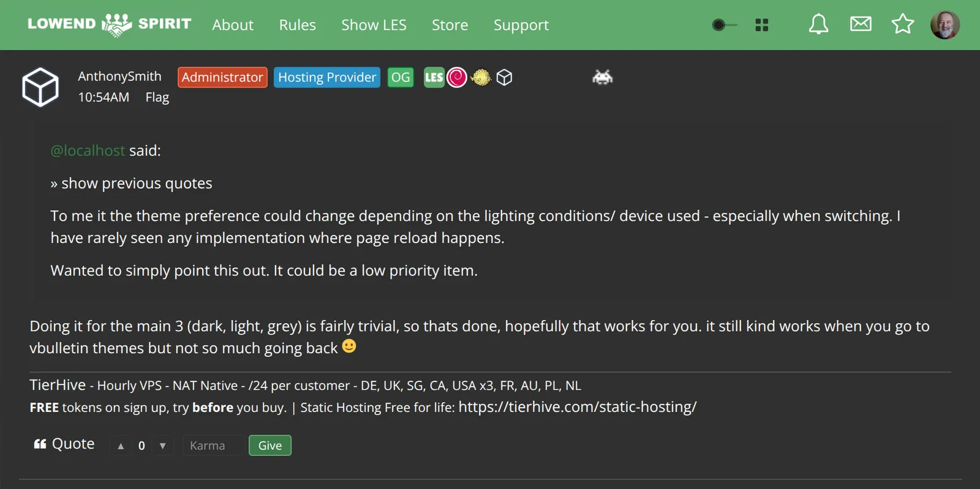This screenshot has width=980, height=489.
Task: Open the 10:54AM post permalink
Action: [104, 97]
